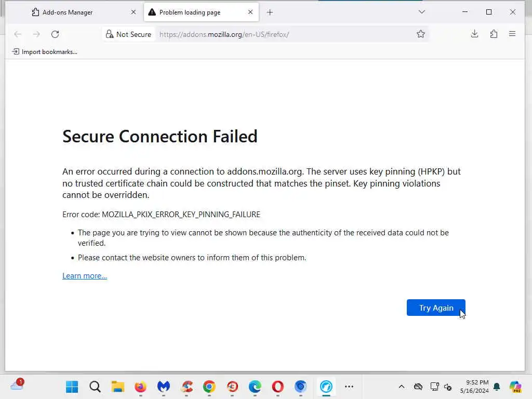Open taskbar clock and date panel

pyautogui.click(x=474, y=387)
